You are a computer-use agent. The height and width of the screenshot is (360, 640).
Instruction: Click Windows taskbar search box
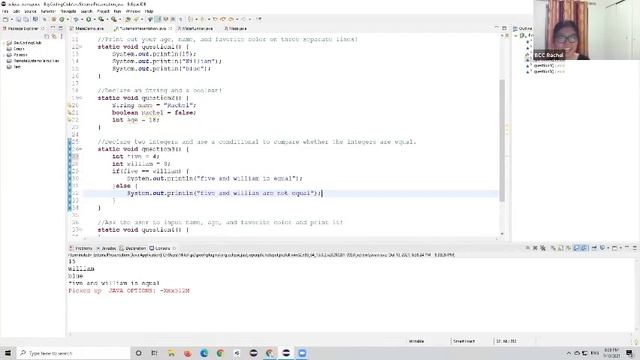pos(73,353)
